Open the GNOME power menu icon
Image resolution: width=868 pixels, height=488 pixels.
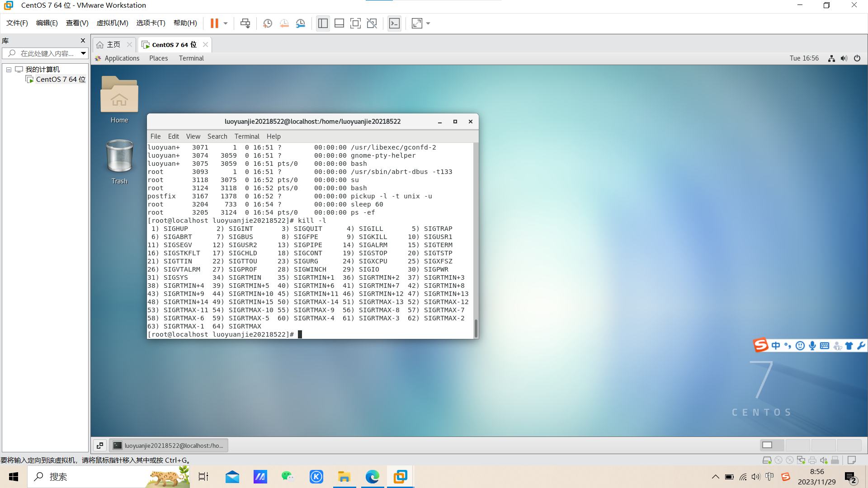point(857,58)
